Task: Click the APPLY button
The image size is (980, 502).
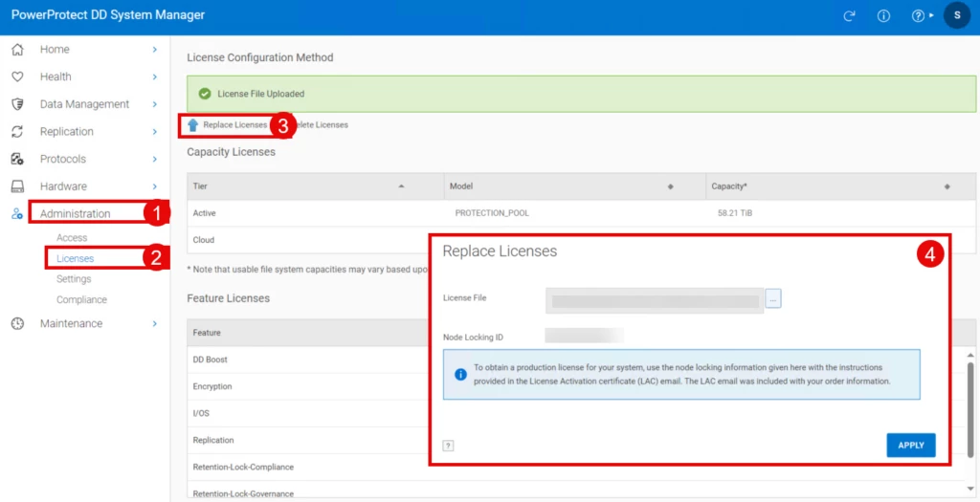Action: [911, 446]
